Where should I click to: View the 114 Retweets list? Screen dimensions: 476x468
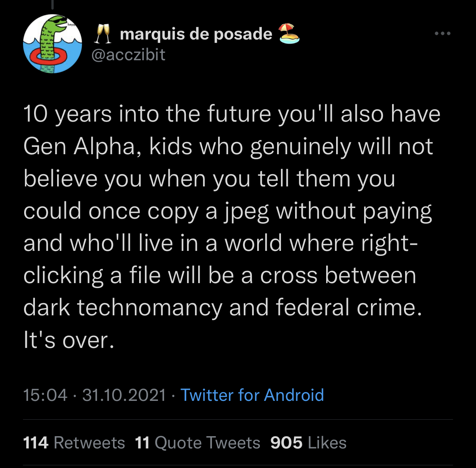[74, 443]
